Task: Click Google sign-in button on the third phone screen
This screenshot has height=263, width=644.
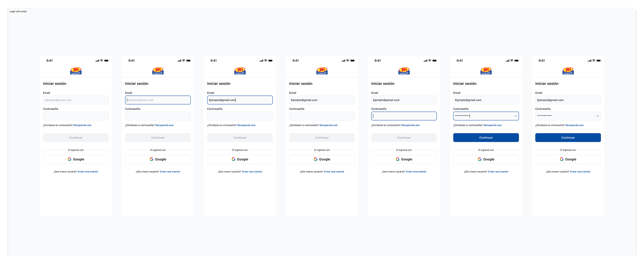Action: [x=240, y=159]
